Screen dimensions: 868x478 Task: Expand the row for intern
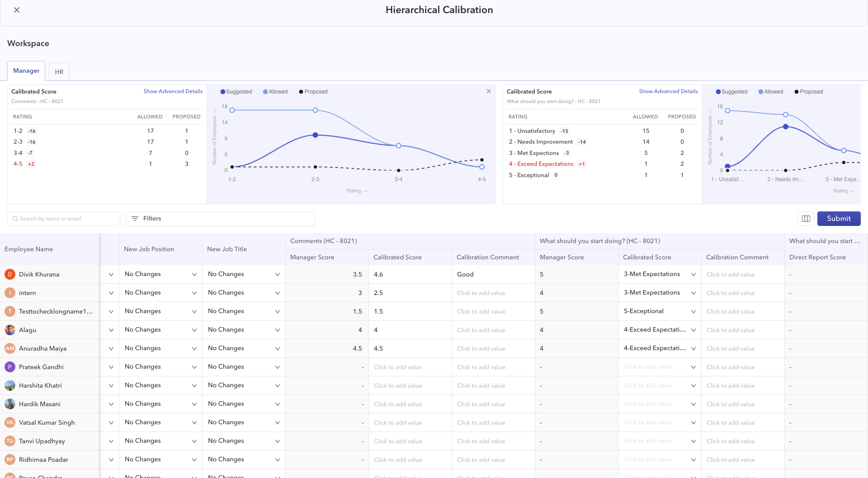click(x=111, y=293)
